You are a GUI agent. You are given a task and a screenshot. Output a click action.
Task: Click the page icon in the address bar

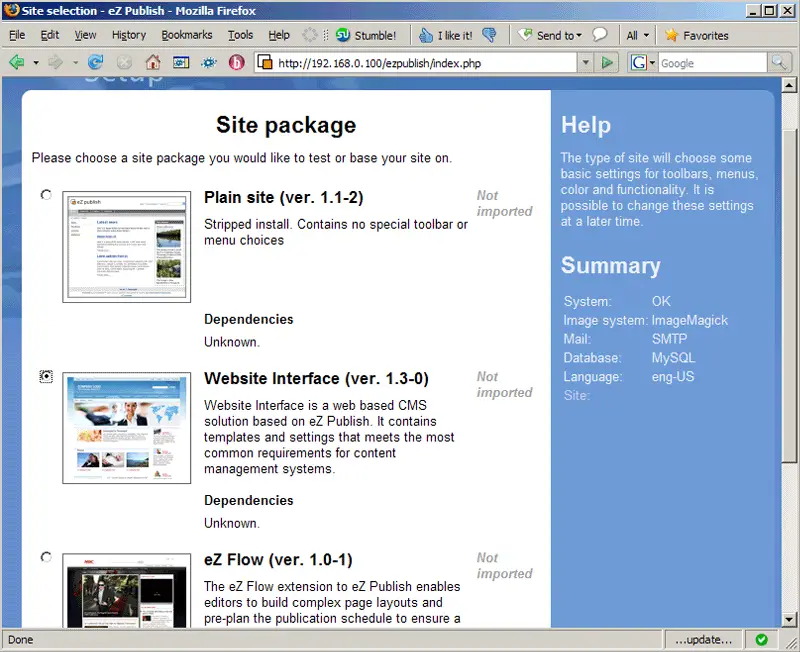(265, 63)
